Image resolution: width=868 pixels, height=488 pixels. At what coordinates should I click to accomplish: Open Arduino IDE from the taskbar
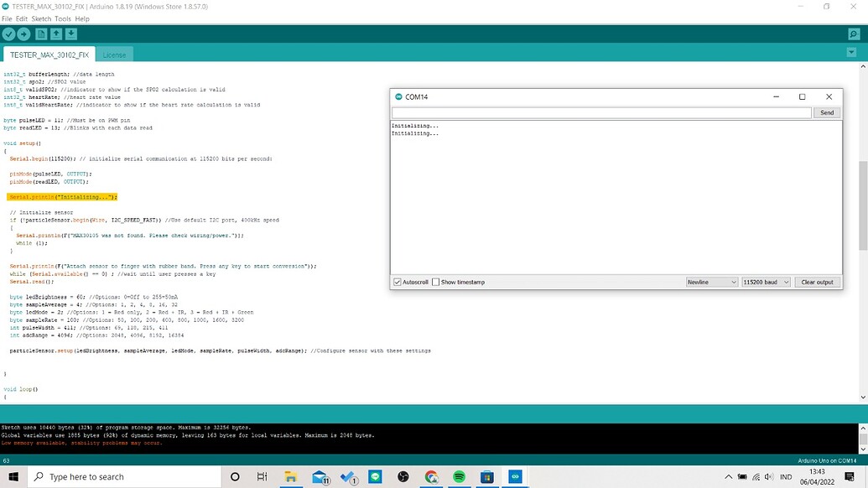click(514, 476)
